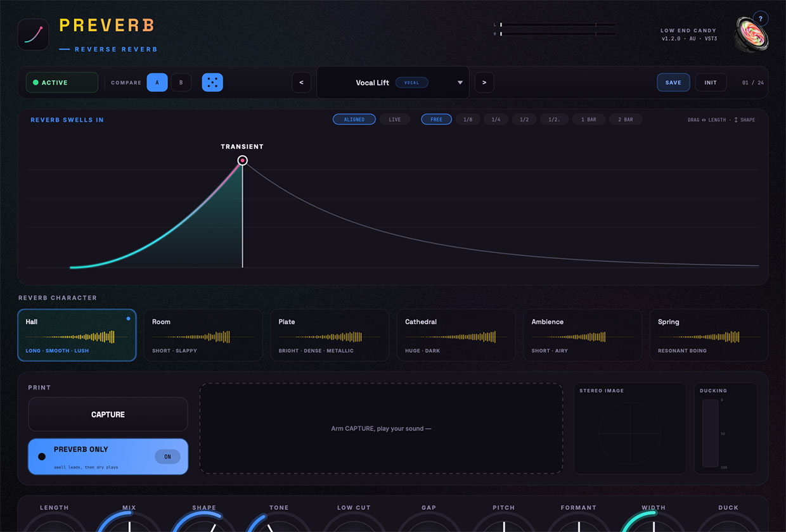Image resolution: width=786 pixels, height=532 pixels.
Task: Set sync length to 1 BAR
Action: 589,119
